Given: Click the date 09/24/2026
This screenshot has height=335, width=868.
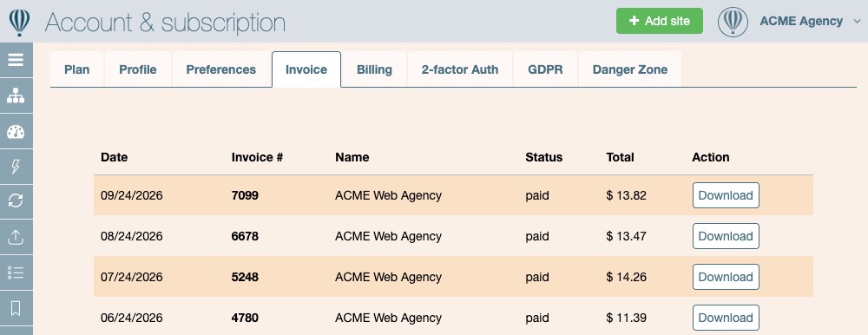Looking at the screenshot, I should click(x=132, y=195).
